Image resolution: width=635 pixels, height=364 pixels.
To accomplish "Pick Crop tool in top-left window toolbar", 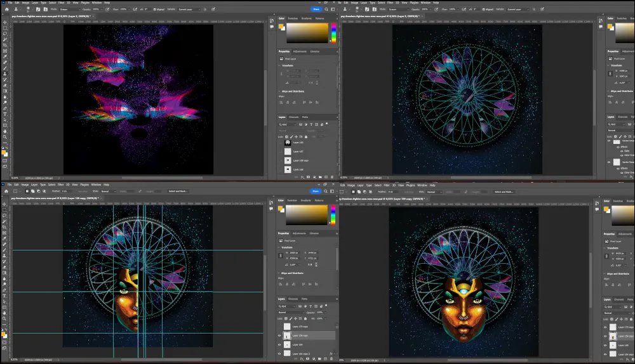I will pyautogui.click(x=5, y=45).
